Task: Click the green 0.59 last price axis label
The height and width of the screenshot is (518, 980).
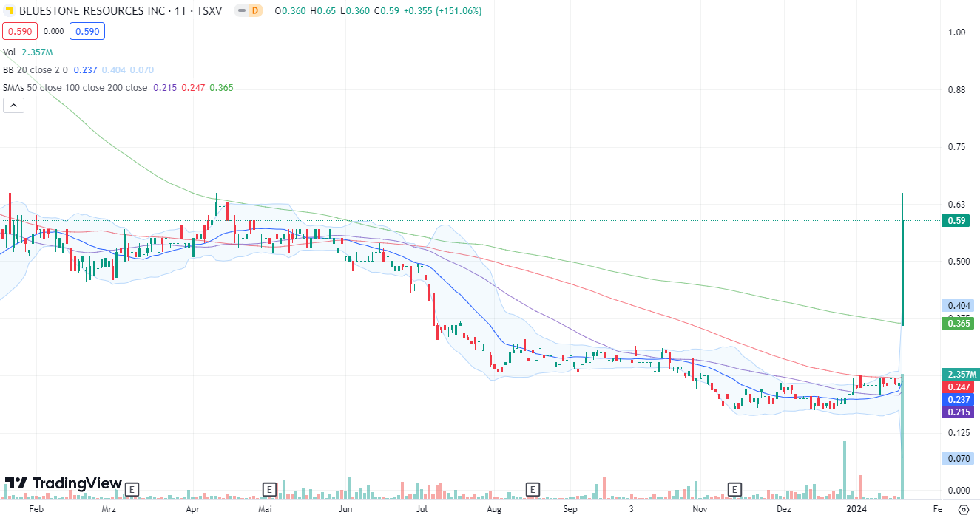Action: (957, 220)
